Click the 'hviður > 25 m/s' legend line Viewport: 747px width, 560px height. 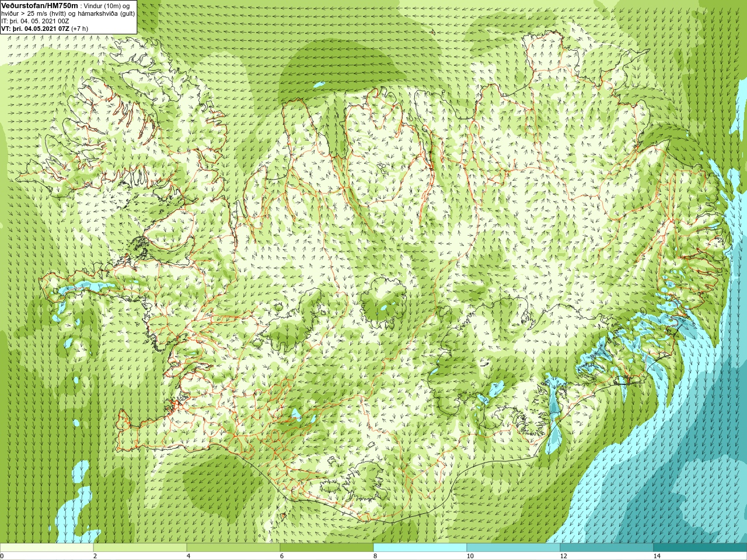pos(69,13)
